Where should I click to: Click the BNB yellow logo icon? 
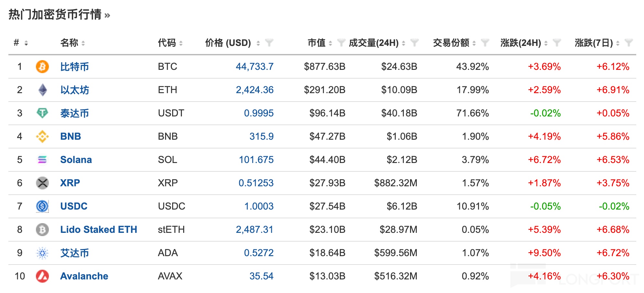[42, 136]
